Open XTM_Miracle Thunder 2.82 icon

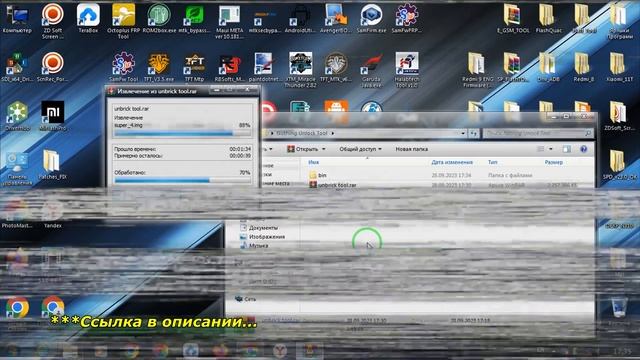coord(300,70)
